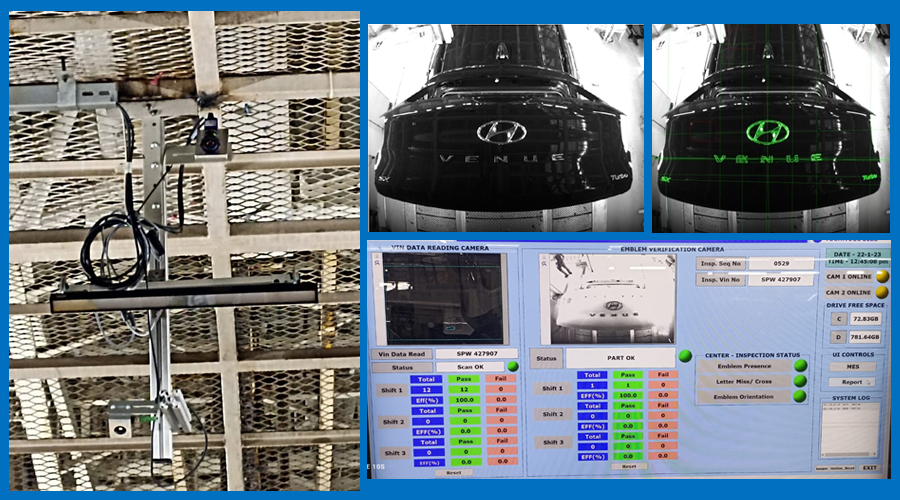Click the Emblem Orientation label
The width and height of the screenshot is (900, 500).
(x=743, y=397)
